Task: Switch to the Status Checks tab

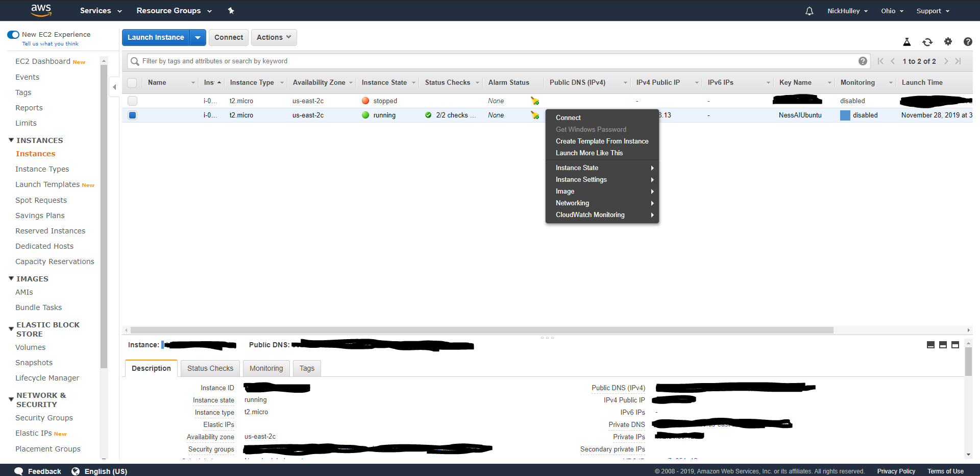Action: pos(210,368)
